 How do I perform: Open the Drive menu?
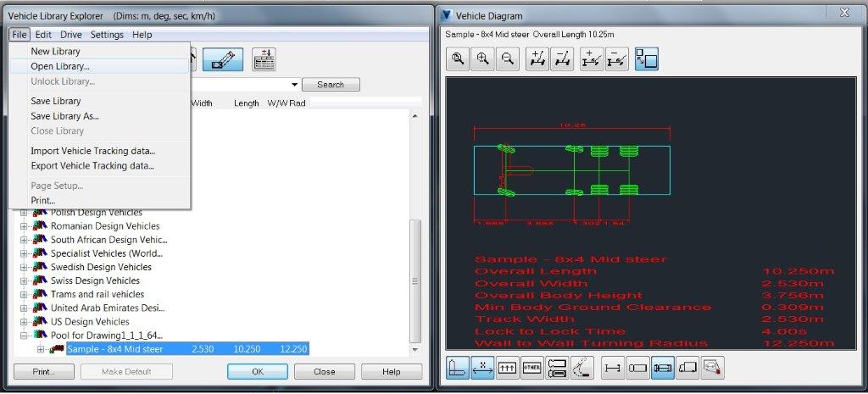71,34
